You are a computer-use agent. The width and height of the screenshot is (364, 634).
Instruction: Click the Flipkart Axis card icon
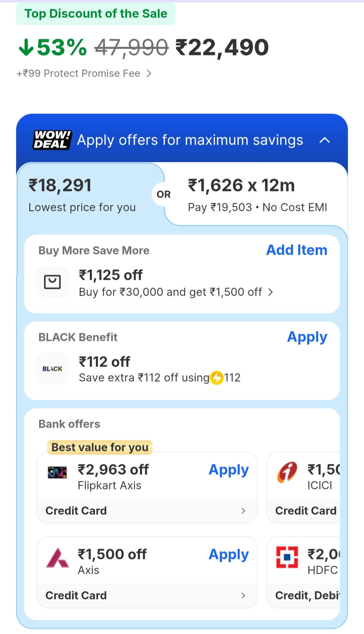57,472
